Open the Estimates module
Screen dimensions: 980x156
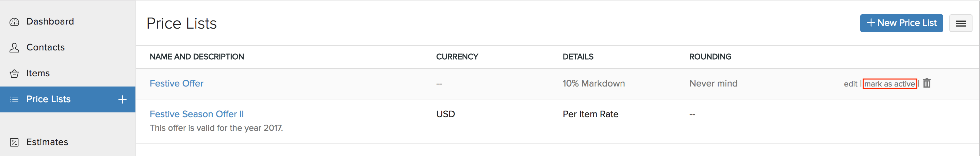[47, 142]
